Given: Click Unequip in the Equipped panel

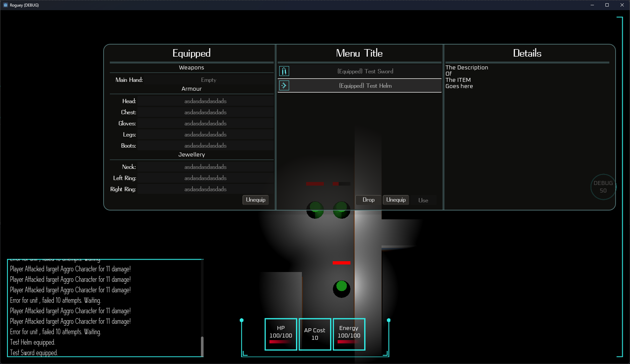Looking at the screenshot, I should 255,200.
